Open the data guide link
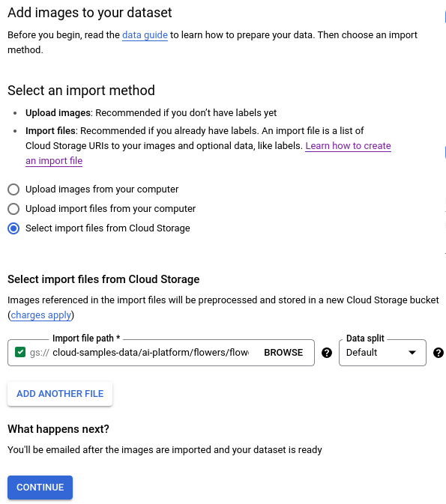Image resolution: width=446 pixels, height=504 pixels. 145,34
